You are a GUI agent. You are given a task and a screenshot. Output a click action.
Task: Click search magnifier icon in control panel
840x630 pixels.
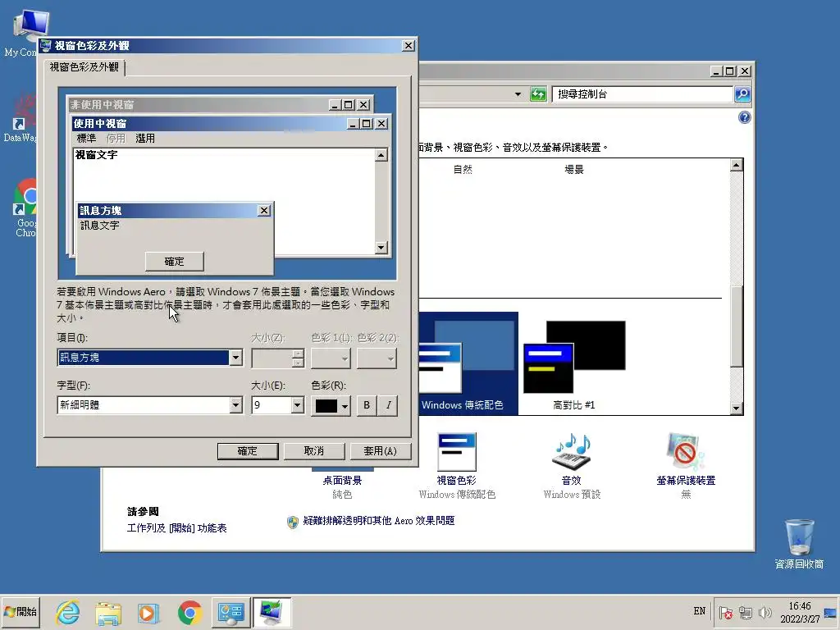coord(742,94)
